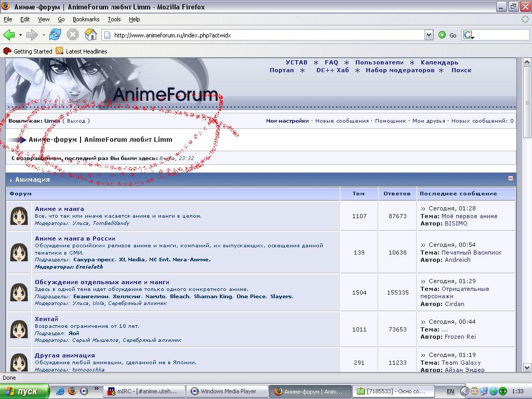Open author BISIMO profile link
This screenshot has height=399, width=532.
pyautogui.click(x=456, y=223)
